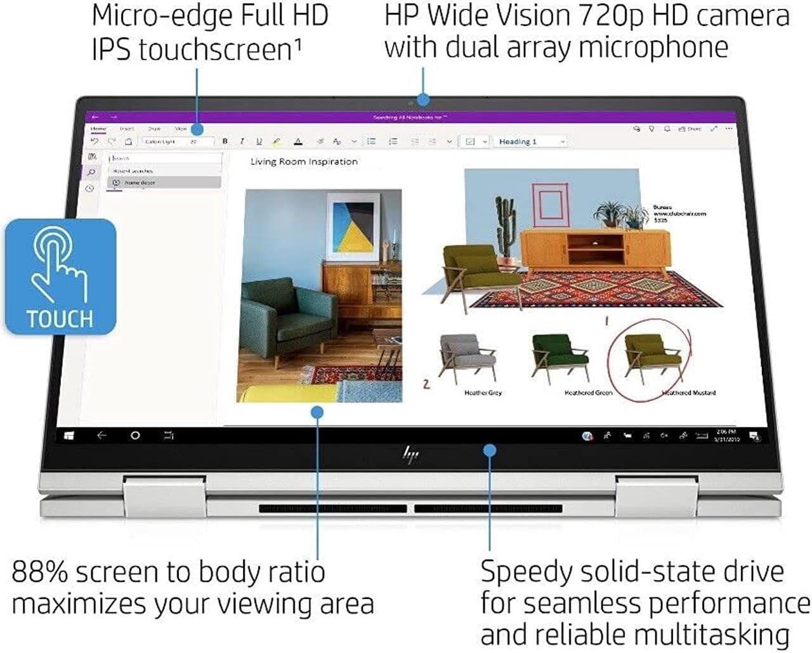This screenshot has height=653, width=812.
Task: Click the Share button
Action: click(x=690, y=129)
